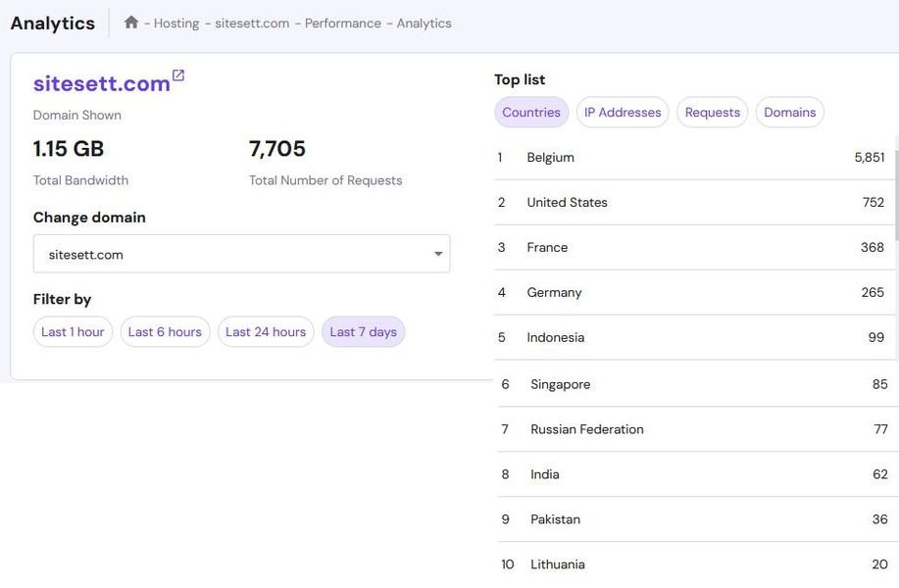Image resolution: width=899 pixels, height=588 pixels.
Task: Open sitesett.com external link icon
Action: (178, 75)
